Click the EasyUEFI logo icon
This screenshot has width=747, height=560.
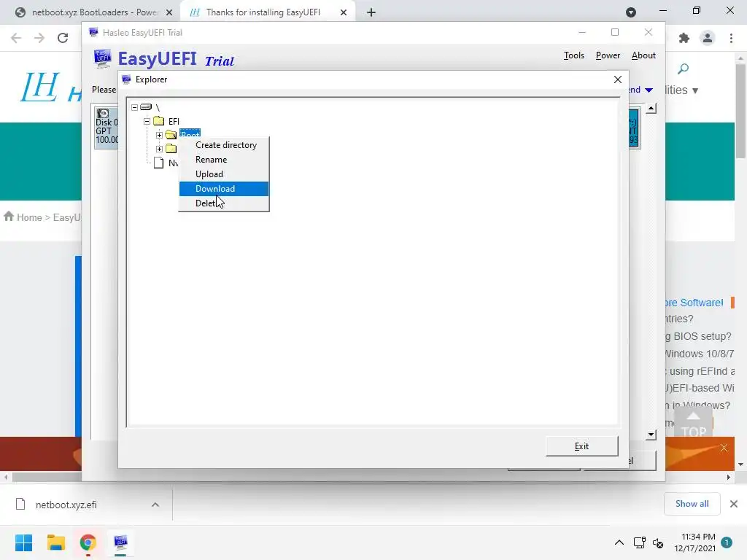(x=102, y=58)
